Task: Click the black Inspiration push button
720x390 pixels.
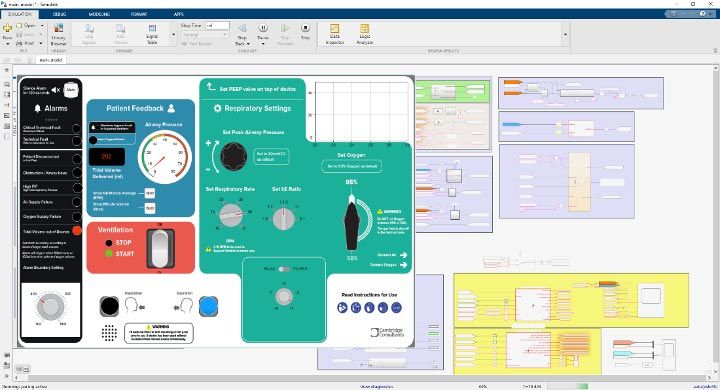Action: coord(109,306)
